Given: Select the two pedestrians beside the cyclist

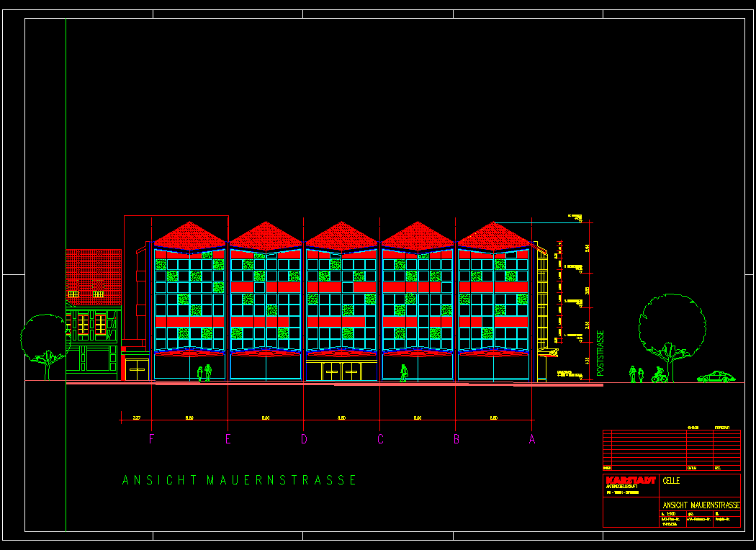Looking at the screenshot, I should [x=636, y=374].
